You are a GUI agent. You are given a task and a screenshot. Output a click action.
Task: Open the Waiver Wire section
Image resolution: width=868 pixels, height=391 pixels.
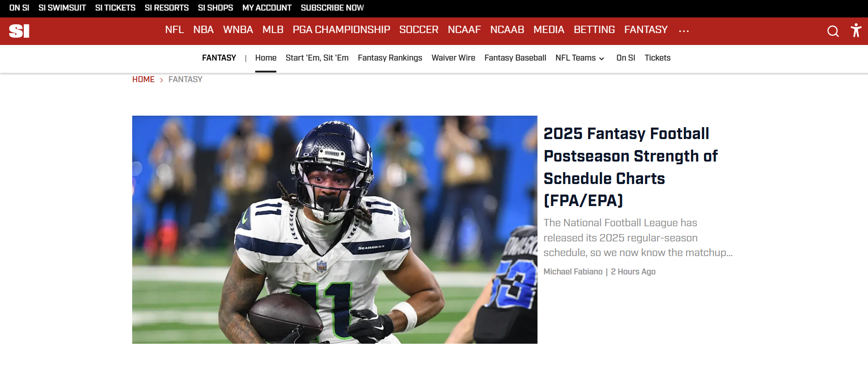[x=453, y=58]
